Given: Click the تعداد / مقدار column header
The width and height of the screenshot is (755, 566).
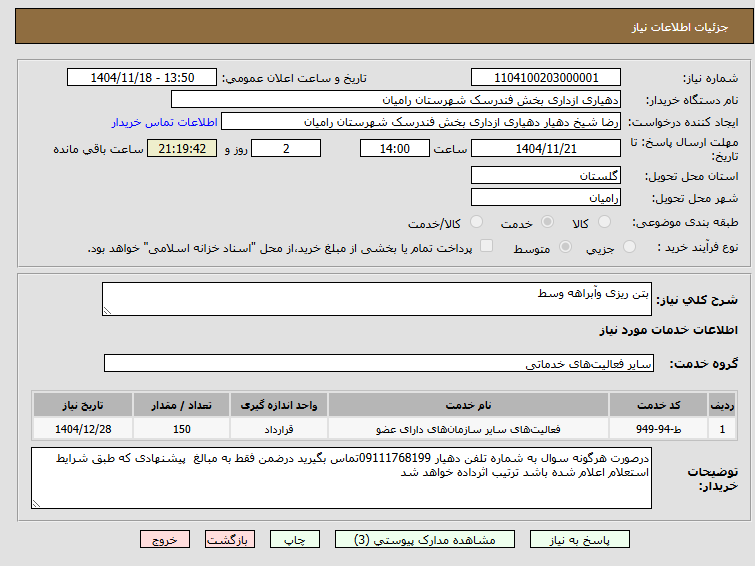Looking at the screenshot, I should click(182, 405).
